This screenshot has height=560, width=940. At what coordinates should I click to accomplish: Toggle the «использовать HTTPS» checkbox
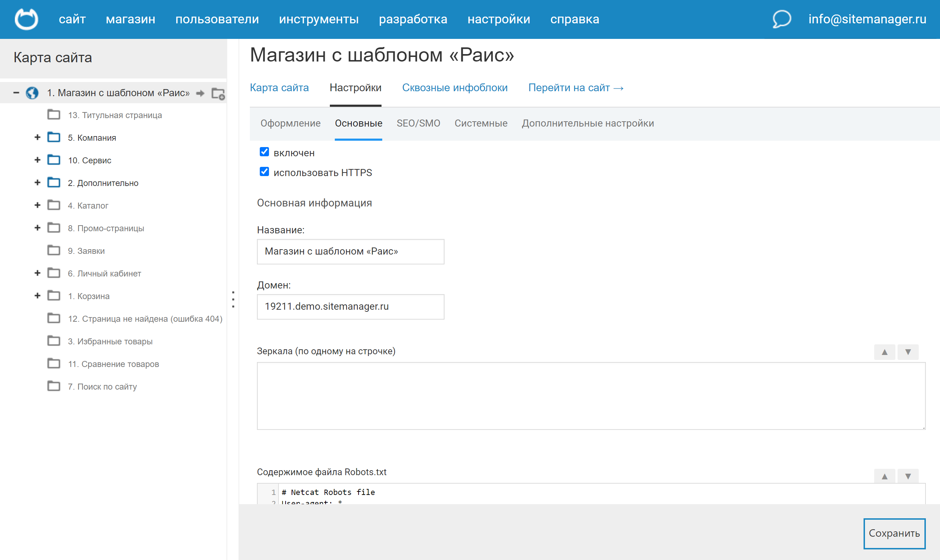264,172
